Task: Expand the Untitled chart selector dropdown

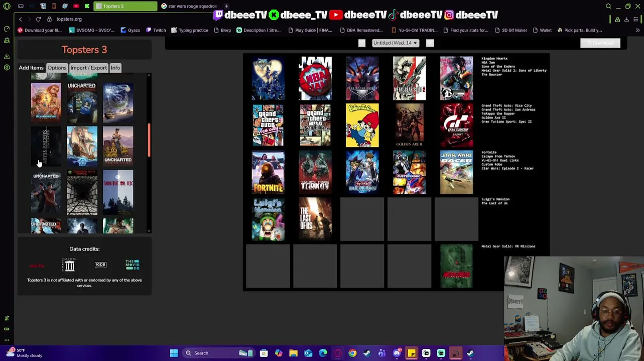Action: point(396,43)
